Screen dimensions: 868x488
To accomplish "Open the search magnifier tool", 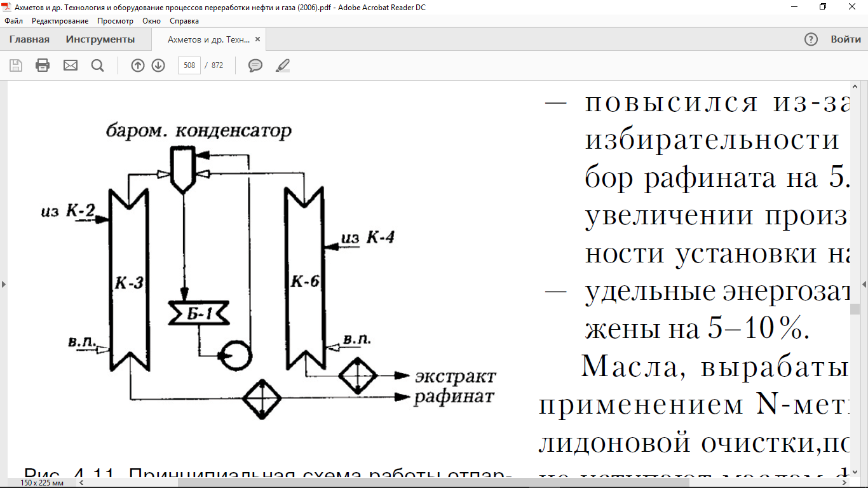I will point(97,65).
